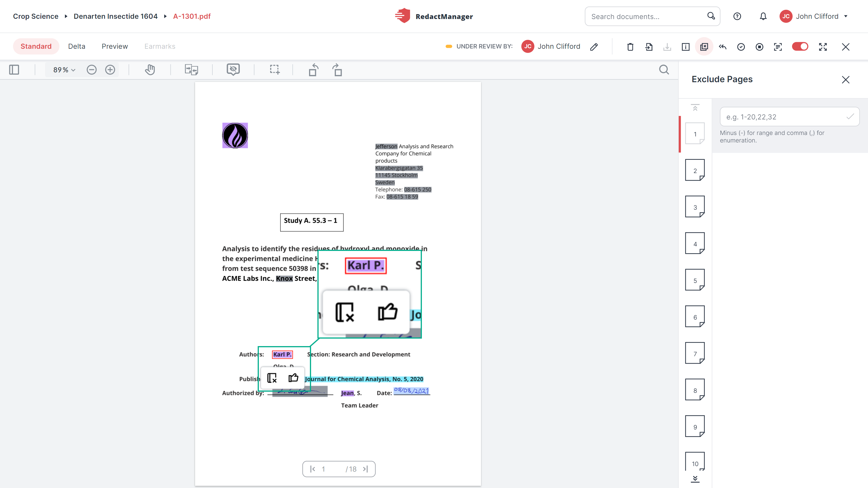This screenshot has height=488, width=868.
Task: Go to the last page arrow
Action: click(366, 469)
